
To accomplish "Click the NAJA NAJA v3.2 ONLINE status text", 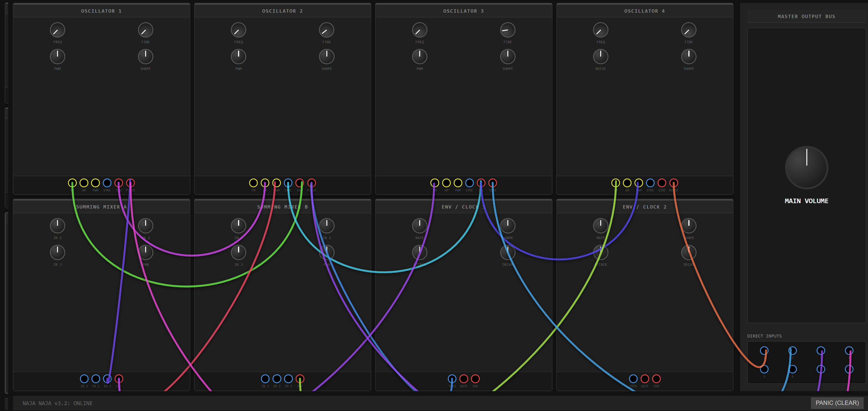I will coord(58,403).
